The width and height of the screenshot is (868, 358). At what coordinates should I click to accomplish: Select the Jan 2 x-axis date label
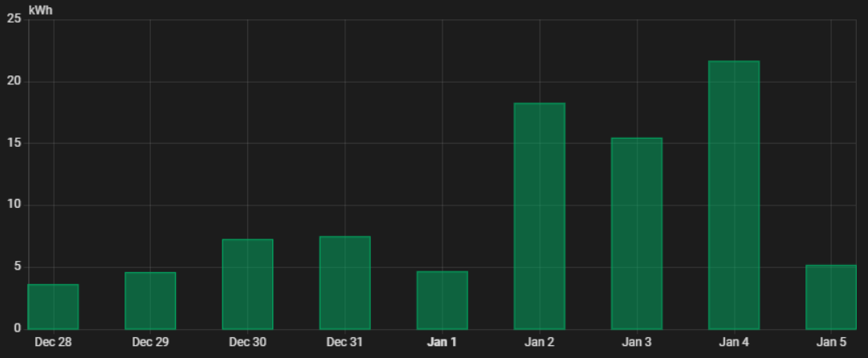[x=540, y=342]
